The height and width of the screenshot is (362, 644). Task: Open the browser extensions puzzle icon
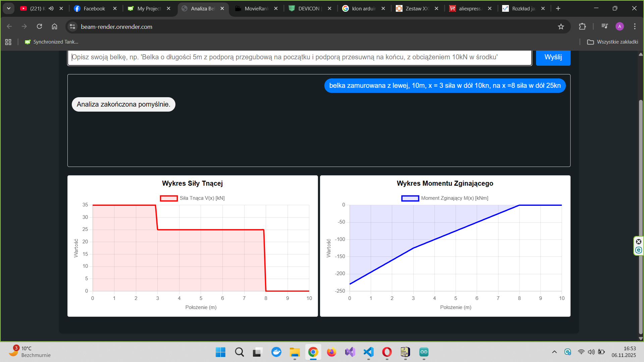582,26
